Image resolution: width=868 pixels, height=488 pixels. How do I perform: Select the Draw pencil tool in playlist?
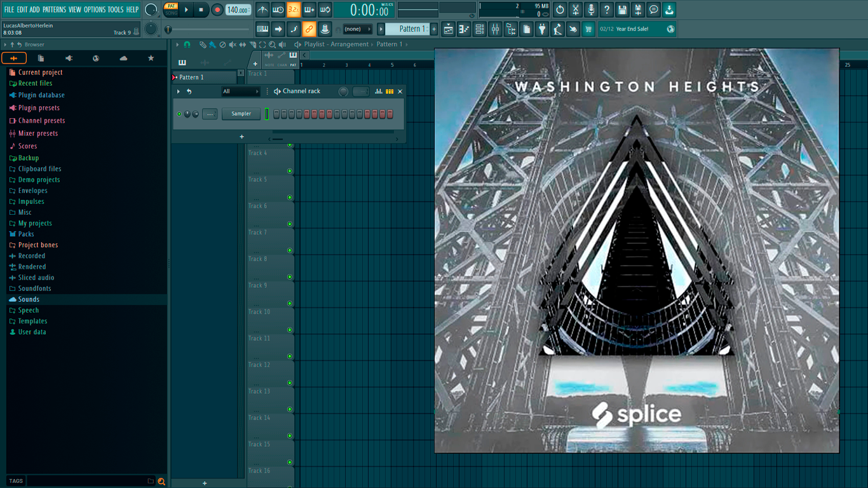203,44
